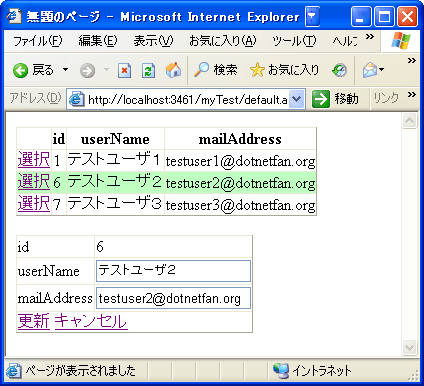Open the Favorites (お気に入り) star icon
The image size is (424, 386).
(257, 70)
